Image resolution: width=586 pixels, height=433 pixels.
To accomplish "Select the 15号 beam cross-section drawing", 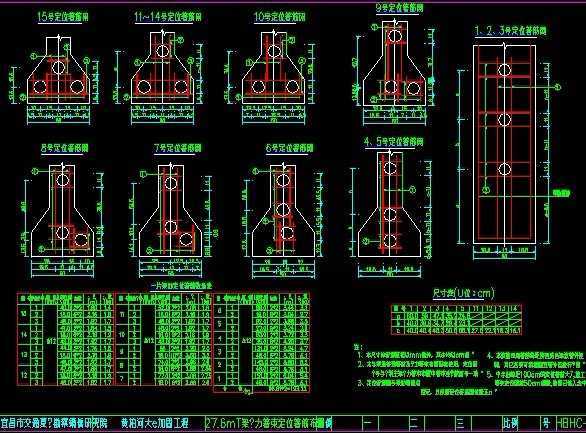I will 59,71.
